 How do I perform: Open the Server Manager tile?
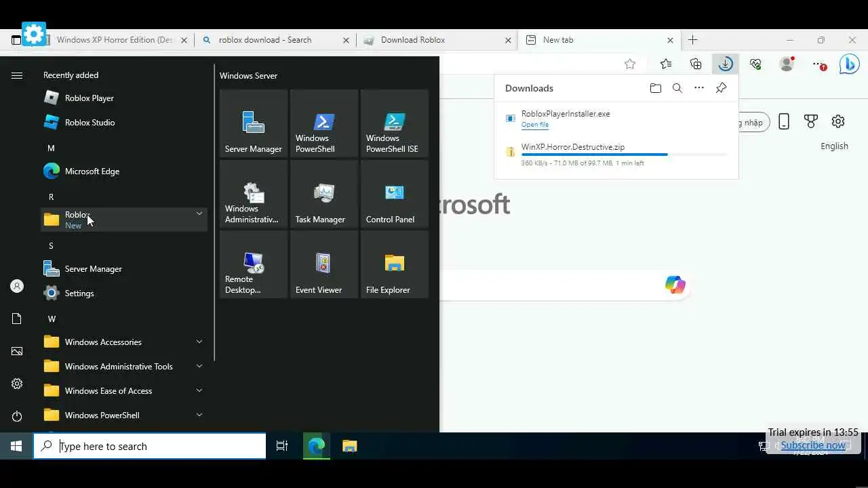(x=254, y=123)
